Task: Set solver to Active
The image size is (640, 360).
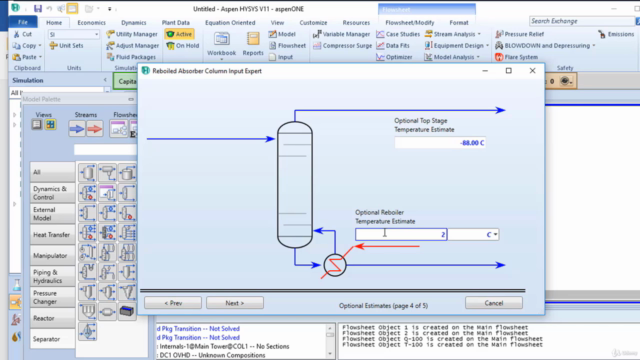Action: [x=179, y=34]
